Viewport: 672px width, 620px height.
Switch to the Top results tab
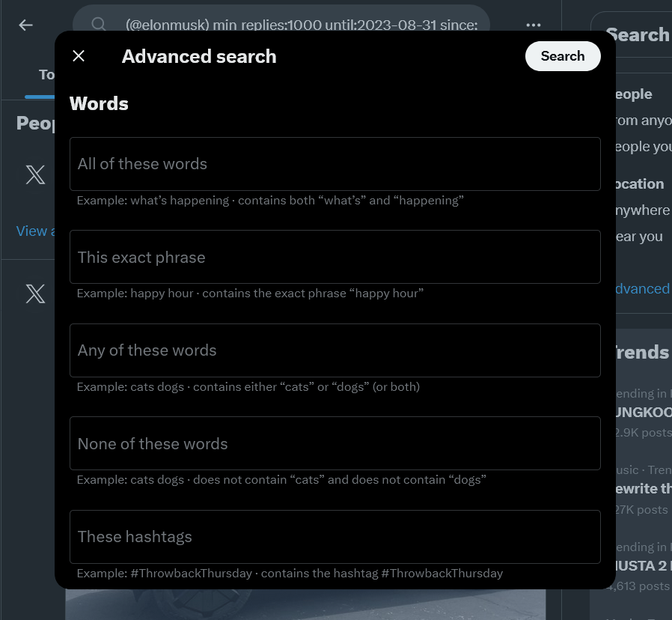point(45,75)
